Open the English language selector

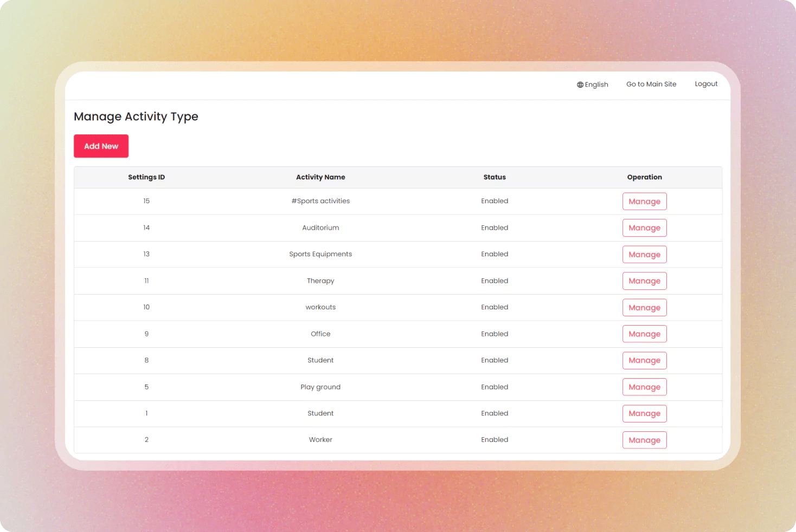[593, 85]
